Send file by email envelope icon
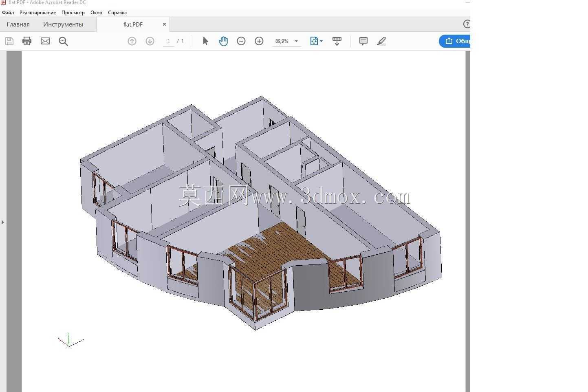This screenshot has width=588, height=392. [45, 41]
